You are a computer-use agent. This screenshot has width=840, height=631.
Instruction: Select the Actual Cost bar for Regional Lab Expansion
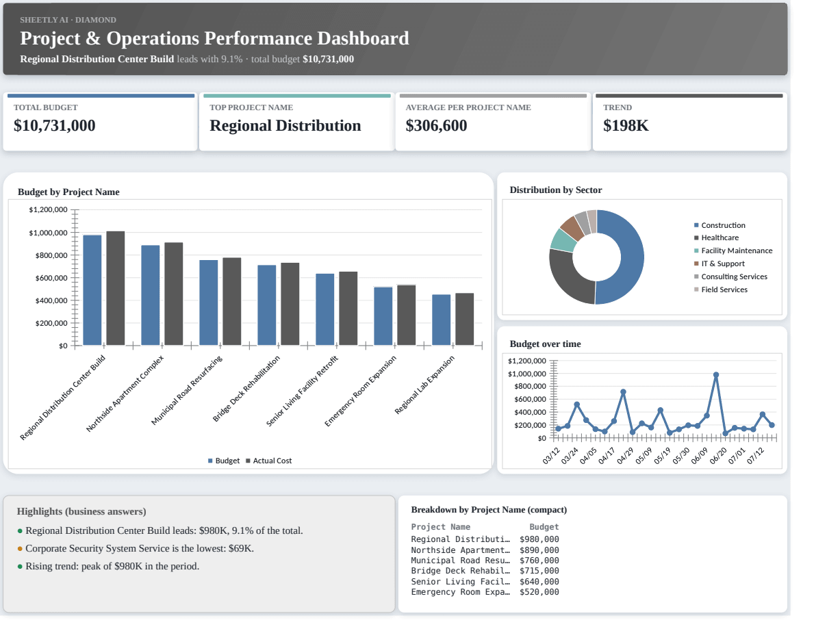click(x=465, y=319)
